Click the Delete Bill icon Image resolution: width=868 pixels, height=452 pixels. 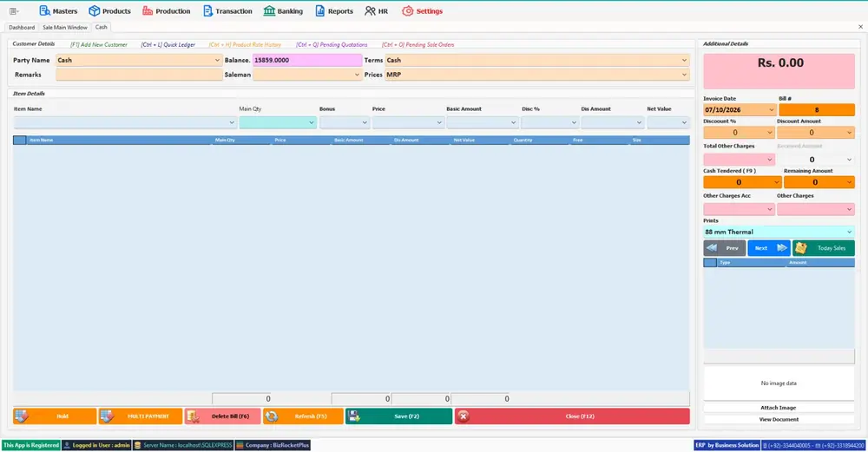point(193,416)
